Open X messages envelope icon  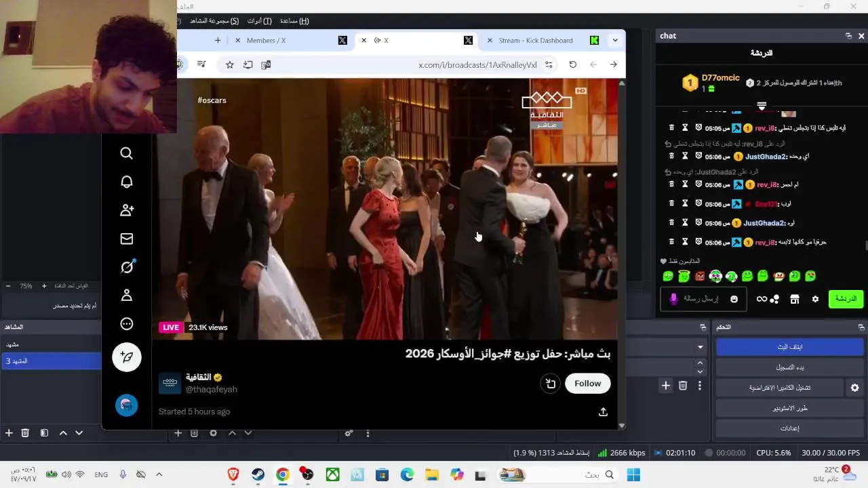pyautogui.click(x=127, y=239)
